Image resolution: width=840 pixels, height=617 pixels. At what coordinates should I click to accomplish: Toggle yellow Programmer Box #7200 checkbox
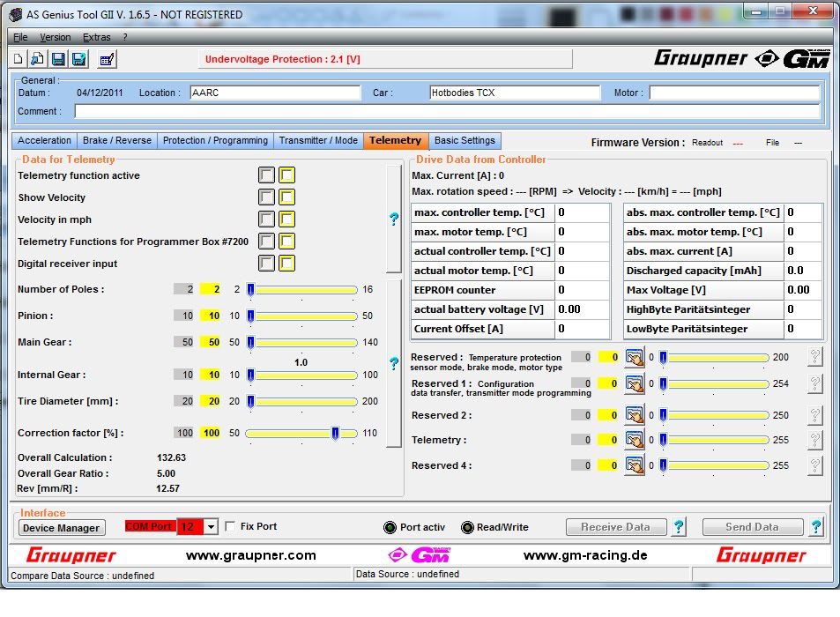(286, 241)
